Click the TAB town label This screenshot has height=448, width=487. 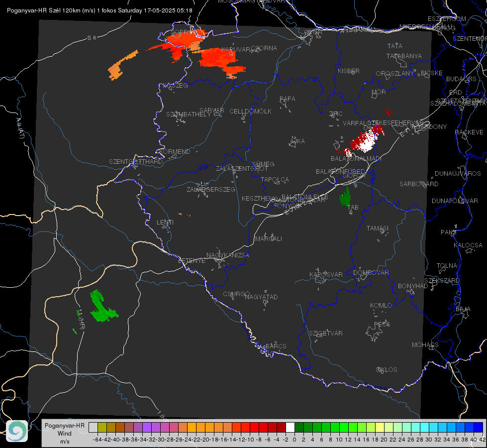(353, 208)
